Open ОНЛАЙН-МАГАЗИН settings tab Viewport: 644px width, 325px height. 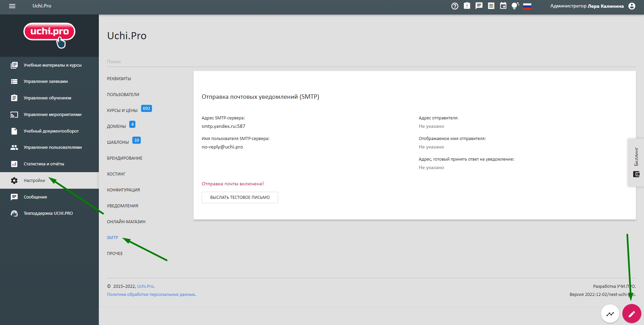[126, 222]
